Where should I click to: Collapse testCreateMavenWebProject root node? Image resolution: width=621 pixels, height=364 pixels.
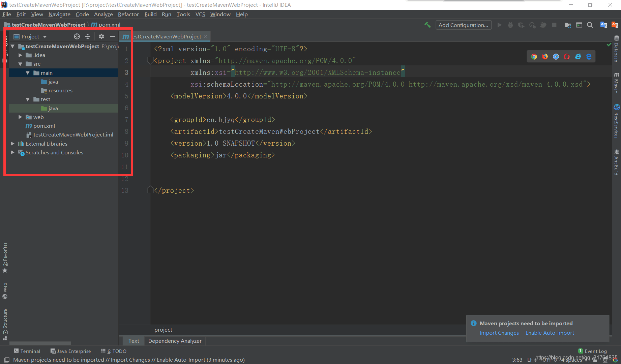[x=12, y=46]
